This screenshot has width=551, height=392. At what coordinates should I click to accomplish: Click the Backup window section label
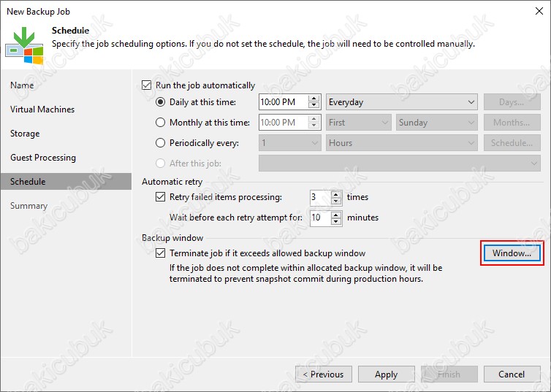[x=172, y=237]
